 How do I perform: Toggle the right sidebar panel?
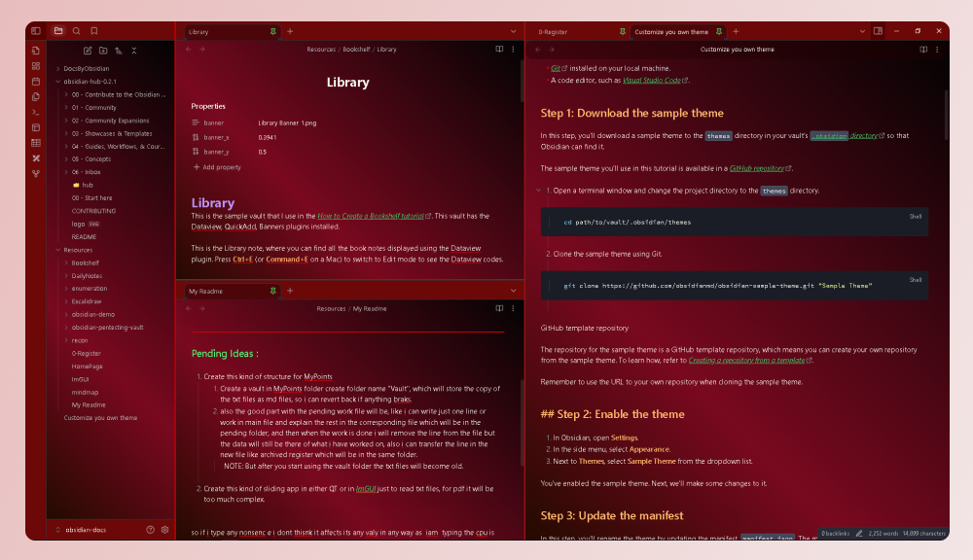point(878,31)
